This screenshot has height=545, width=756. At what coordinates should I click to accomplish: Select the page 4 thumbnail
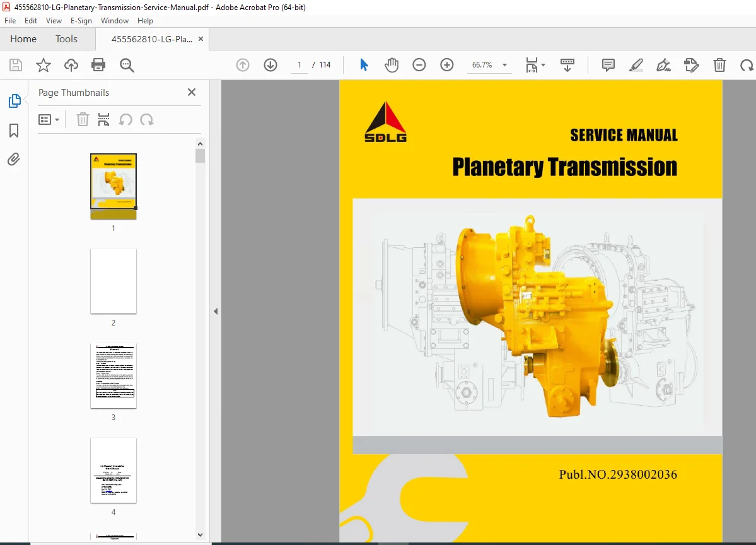point(113,470)
